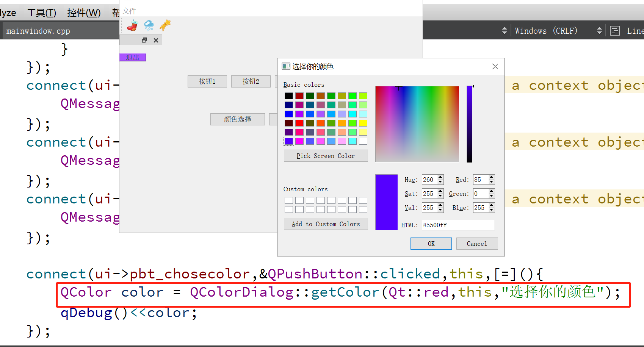Click the split editor icon beside Line
The width and height of the screenshot is (644, 347).
pos(615,31)
